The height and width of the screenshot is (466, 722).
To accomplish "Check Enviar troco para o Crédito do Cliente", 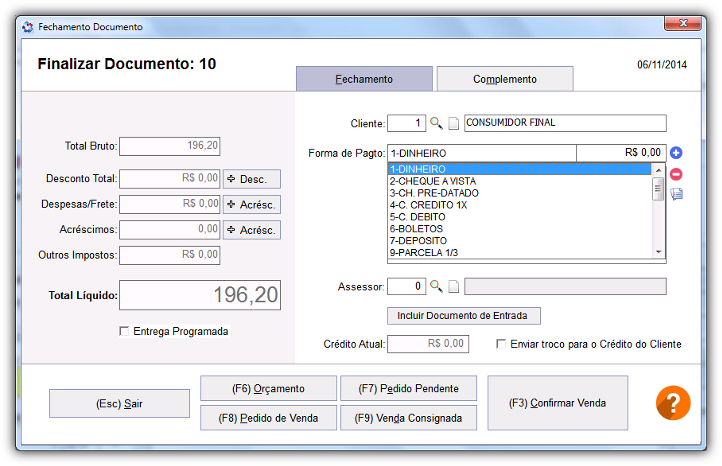I will pos(501,344).
